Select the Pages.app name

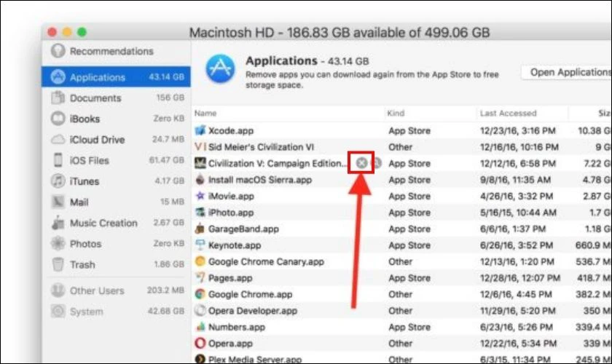230,278
